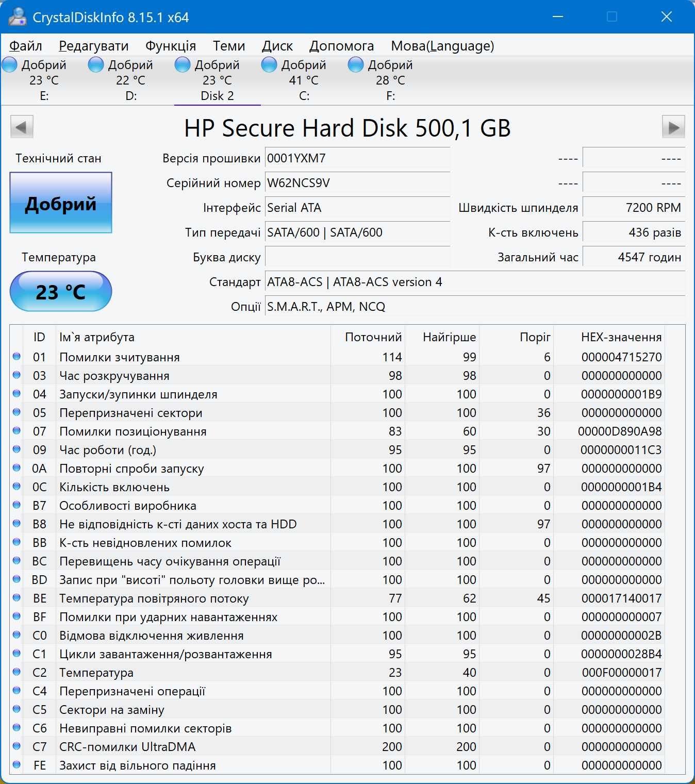Click status dot of attribute 07 seek errors
Image resolution: width=695 pixels, height=784 pixels.
pos(16,430)
